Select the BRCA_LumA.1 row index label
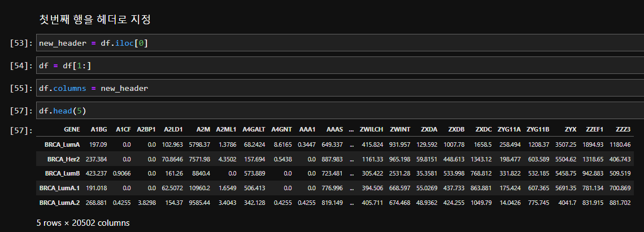The height and width of the screenshot is (232, 644). [59, 188]
